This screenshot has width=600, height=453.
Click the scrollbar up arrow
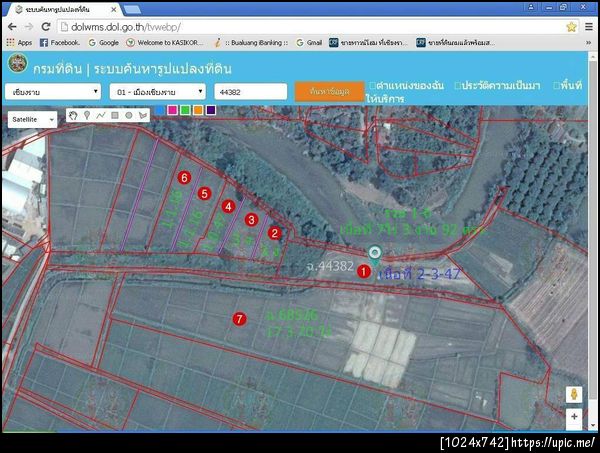(593, 56)
